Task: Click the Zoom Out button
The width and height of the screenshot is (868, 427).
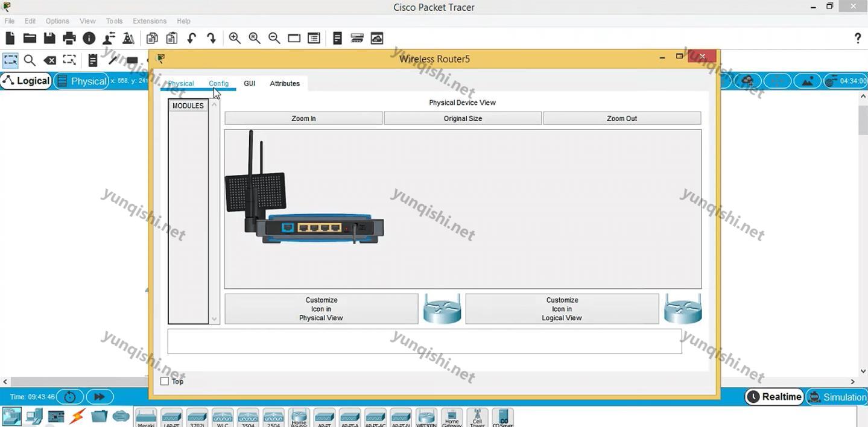Action: click(x=622, y=118)
